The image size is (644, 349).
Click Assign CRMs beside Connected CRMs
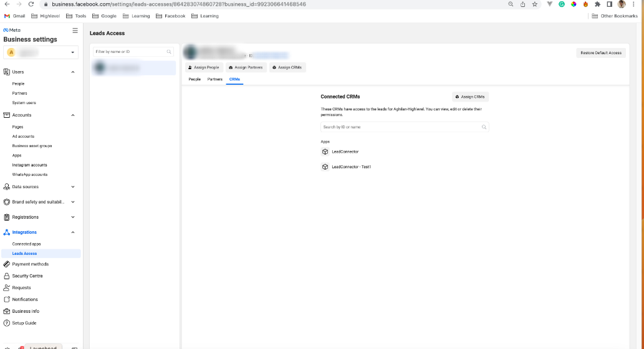pyautogui.click(x=470, y=97)
